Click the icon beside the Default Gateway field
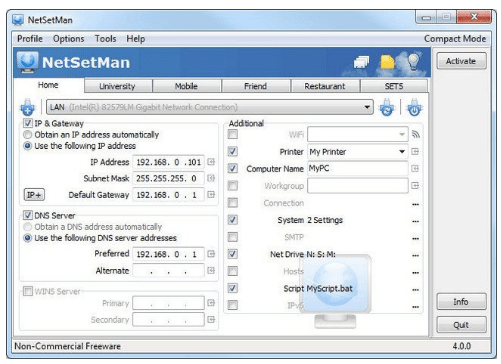This screenshot has height=364, width=501. coord(211,195)
